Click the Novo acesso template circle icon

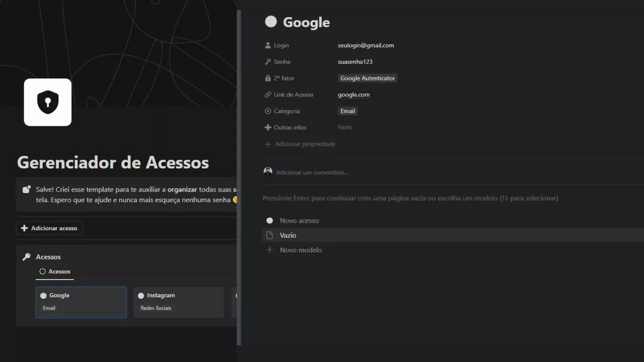270,221
